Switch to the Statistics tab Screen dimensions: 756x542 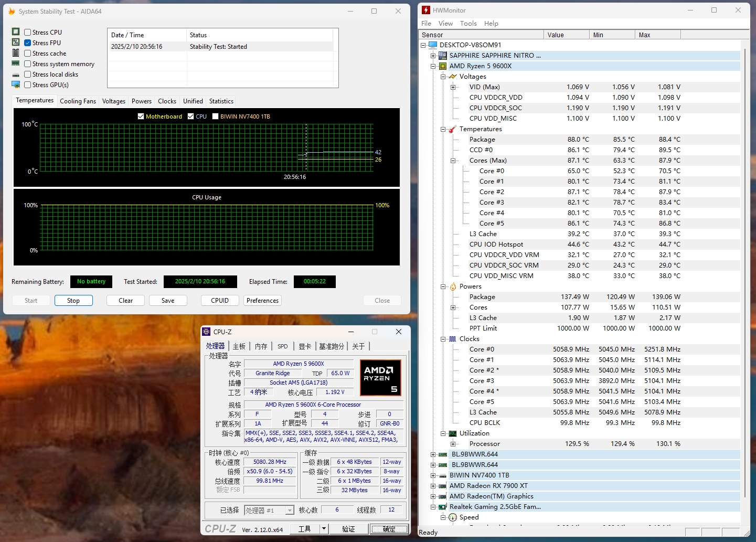[x=221, y=101]
